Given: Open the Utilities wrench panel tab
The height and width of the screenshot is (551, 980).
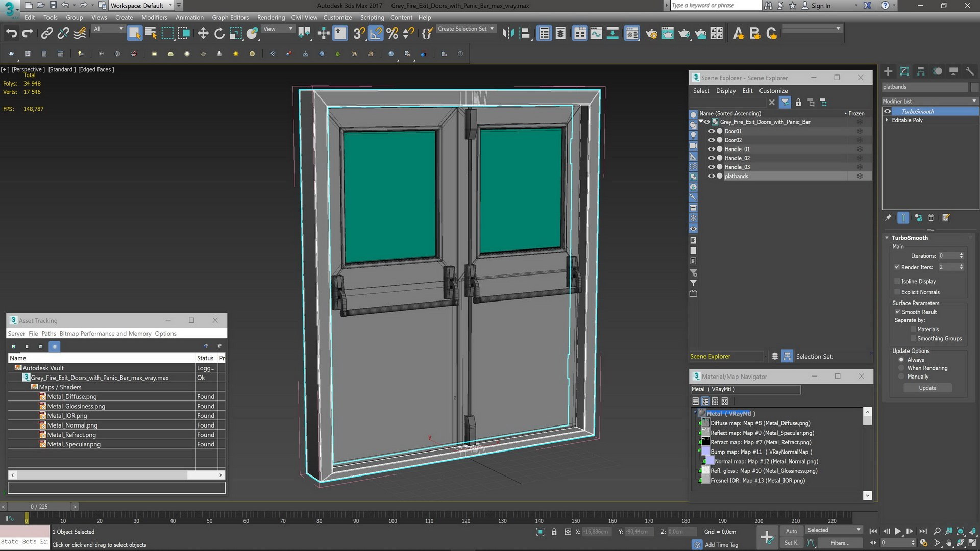Looking at the screenshot, I should (970, 71).
